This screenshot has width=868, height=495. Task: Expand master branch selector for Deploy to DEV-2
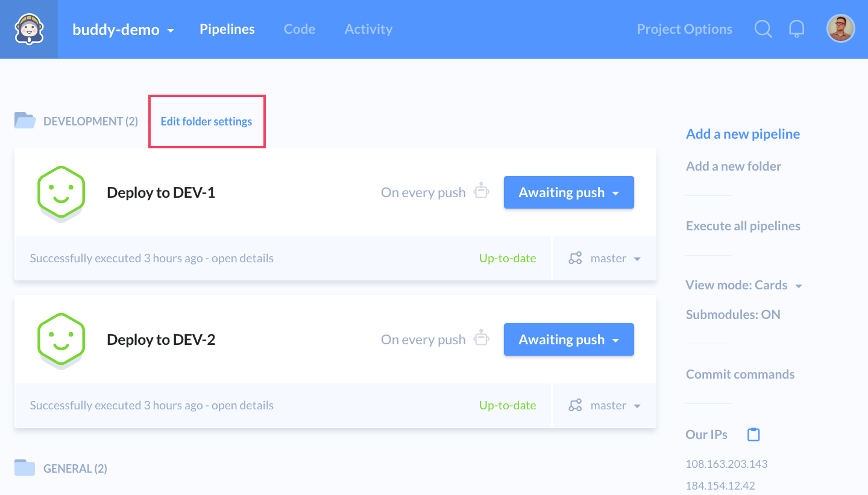click(x=605, y=405)
